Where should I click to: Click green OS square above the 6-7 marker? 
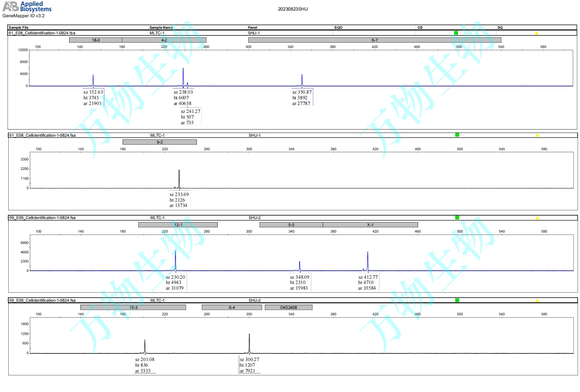pyautogui.click(x=456, y=33)
